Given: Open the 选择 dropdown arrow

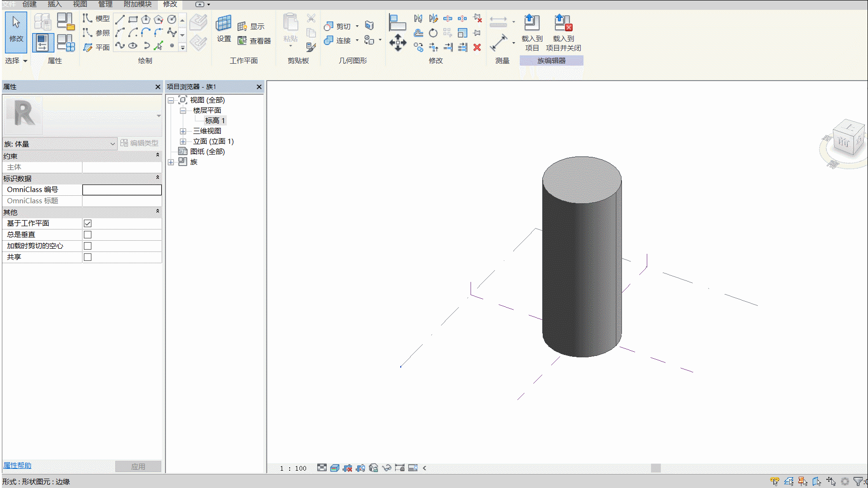Looking at the screenshot, I should click(x=25, y=61).
